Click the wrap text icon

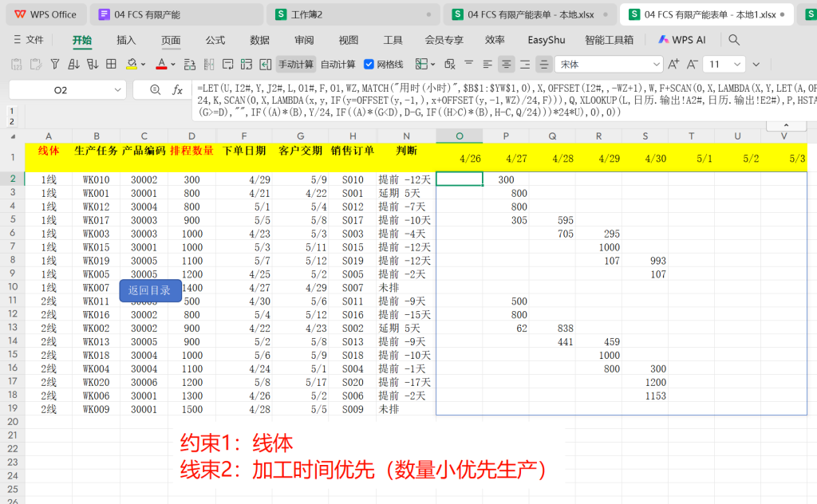tap(227, 64)
